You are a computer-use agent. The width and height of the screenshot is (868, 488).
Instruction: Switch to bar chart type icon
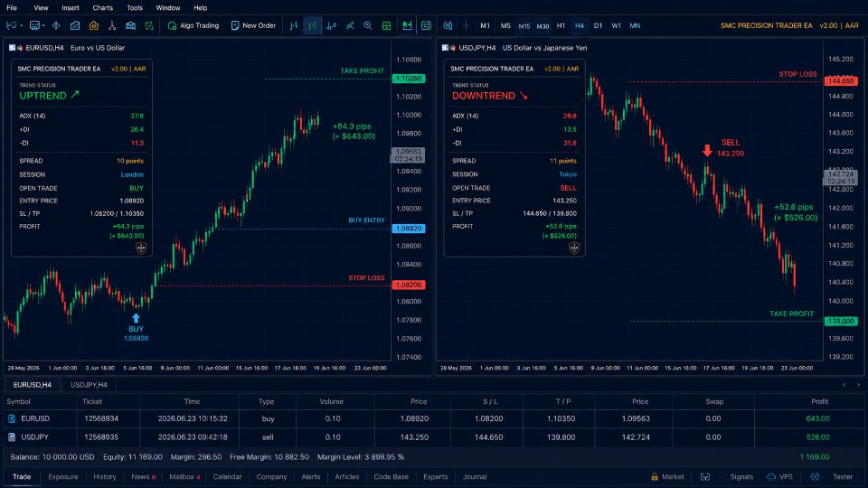[x=294, y=25]
